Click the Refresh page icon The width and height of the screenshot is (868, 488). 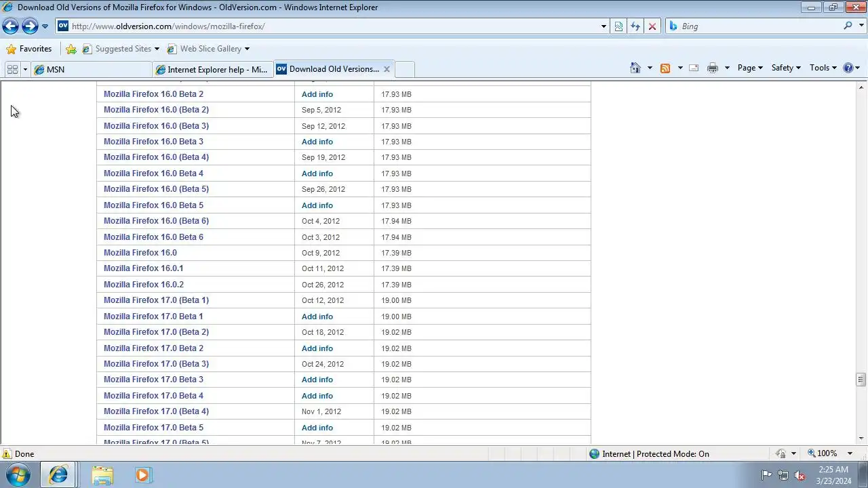pos(635,26)
